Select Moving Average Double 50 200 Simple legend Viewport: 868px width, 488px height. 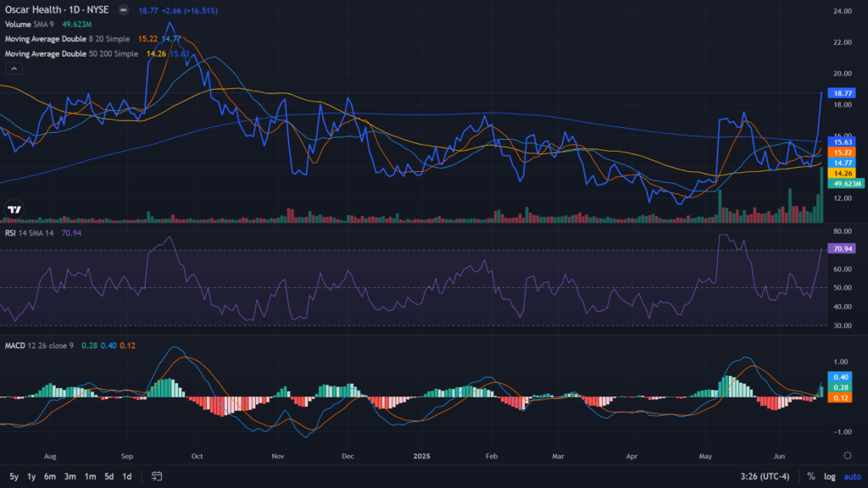coord(71,53)
